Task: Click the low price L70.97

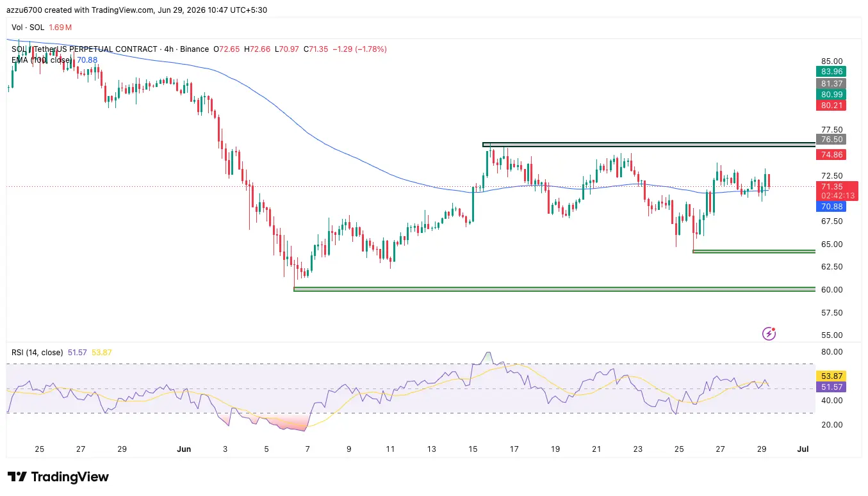Action: coord(286,49)
